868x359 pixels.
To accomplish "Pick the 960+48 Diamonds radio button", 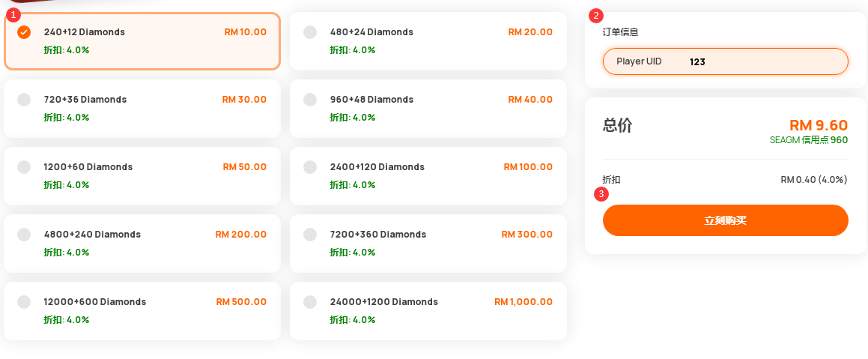I will click(310, 100).
